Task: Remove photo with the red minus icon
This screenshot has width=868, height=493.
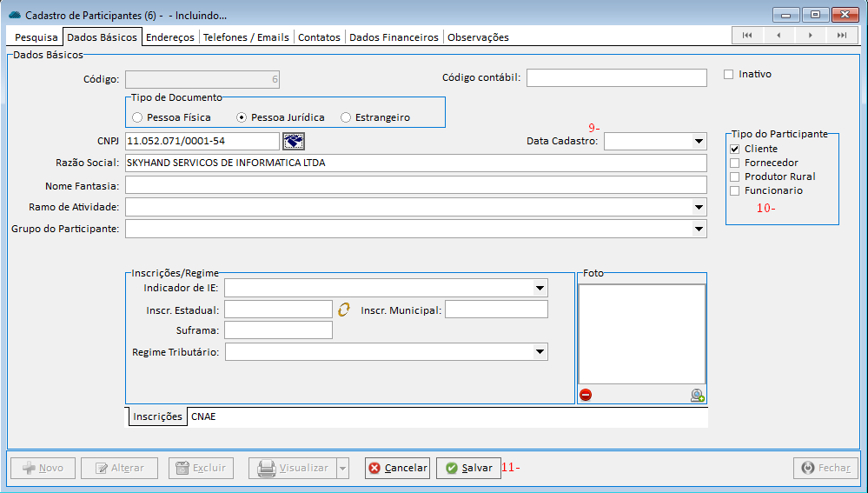Action: [x=586, y=395]
